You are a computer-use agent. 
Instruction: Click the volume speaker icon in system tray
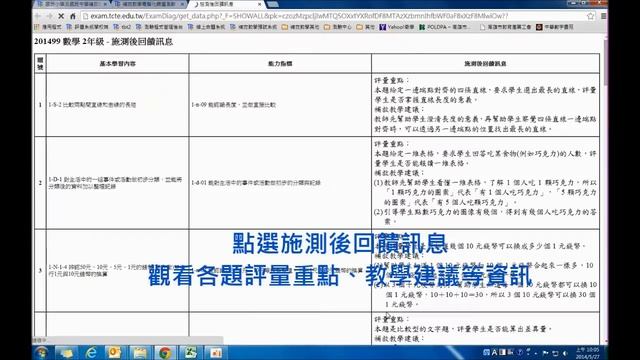click(565, 353)
